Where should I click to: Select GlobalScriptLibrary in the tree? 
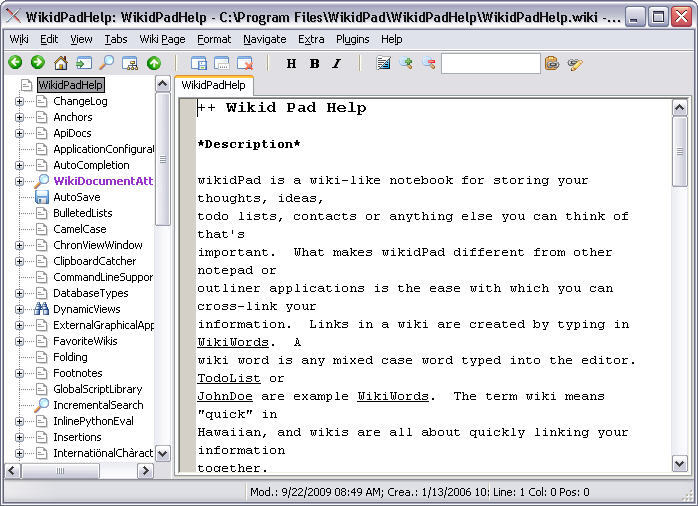click(x=97, y=389)
